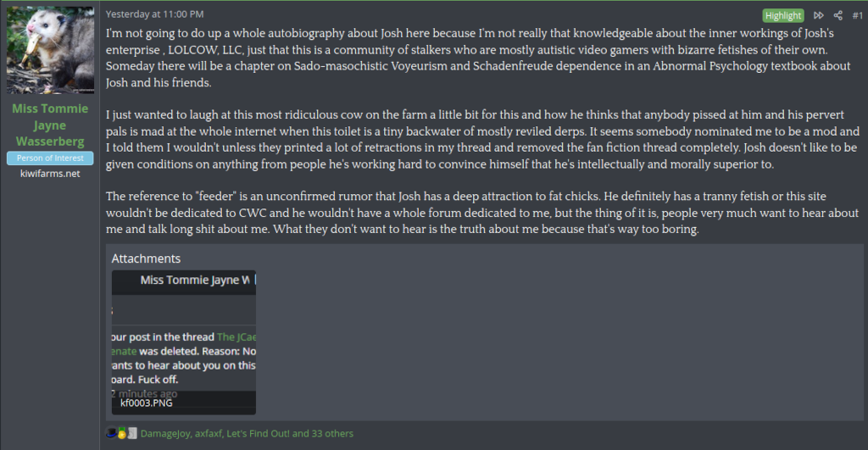The height and width of the screenshot is (450, 868).
Task: Open 'Let's Find Out!' in the reactions list
Action: point(259,433)
